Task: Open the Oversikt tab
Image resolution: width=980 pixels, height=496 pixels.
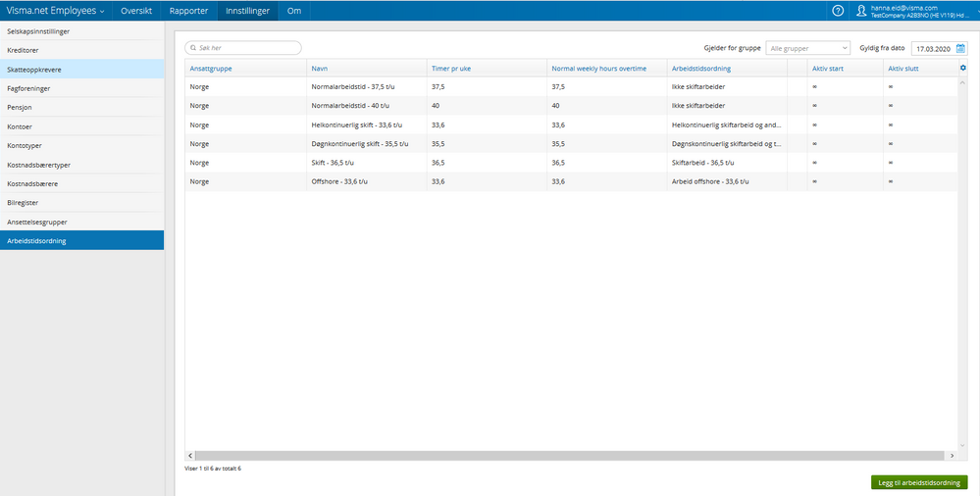Action: 136,11
